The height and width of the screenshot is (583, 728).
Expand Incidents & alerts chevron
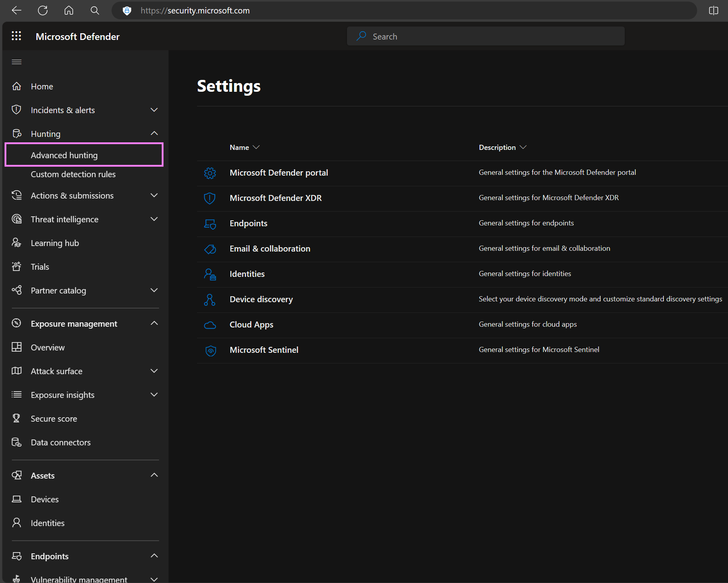(154, 110)
